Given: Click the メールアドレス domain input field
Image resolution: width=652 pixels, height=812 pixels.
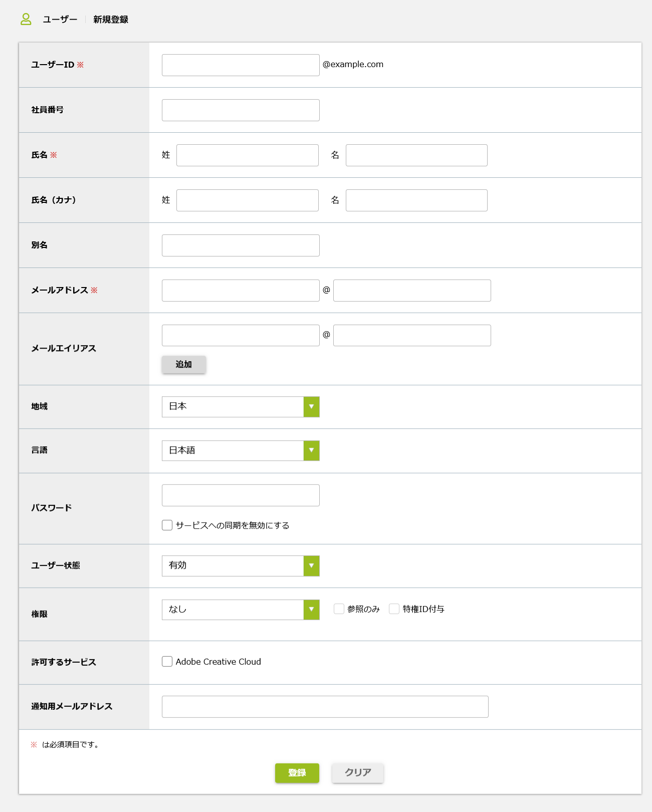Looking at the screenshot, I should point(411,291).
